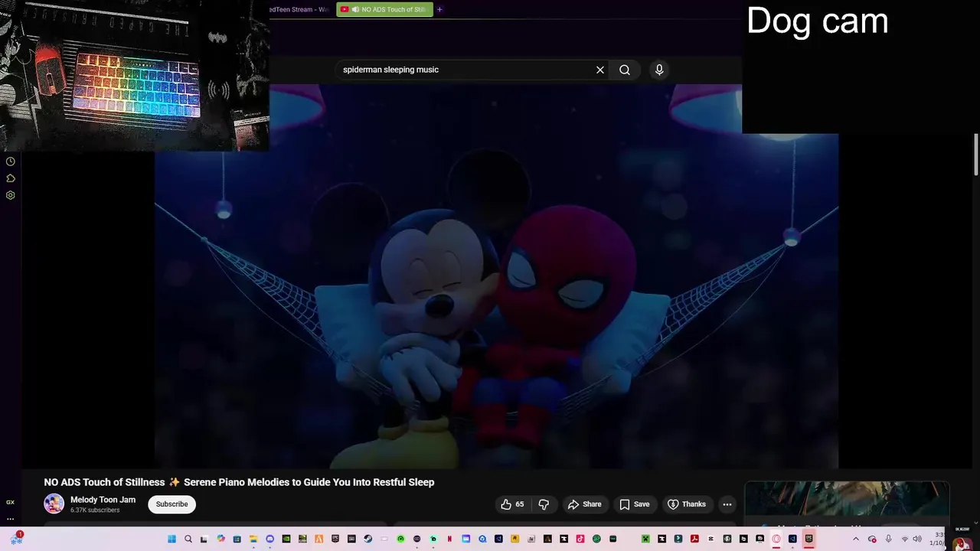The image size is (980, 551).
Task: Click the like count '65'
Action: (x=520, y=504)
